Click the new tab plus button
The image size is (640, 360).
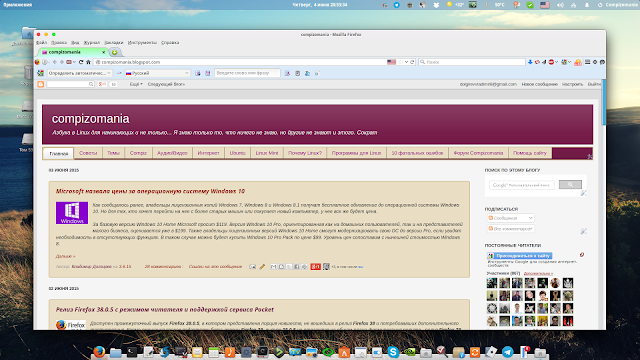point(115,52)
